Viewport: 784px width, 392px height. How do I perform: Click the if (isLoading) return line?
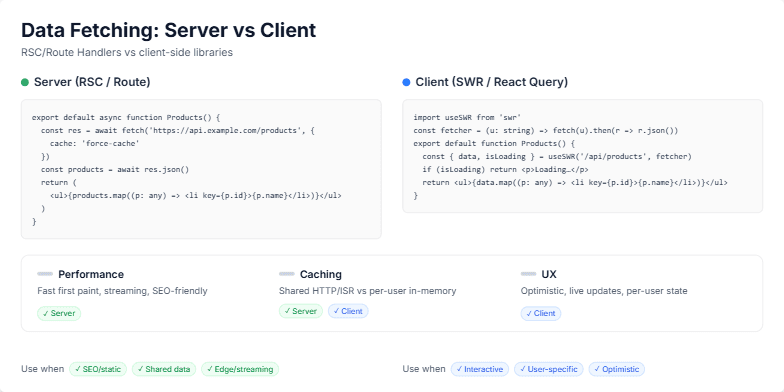point(506,170)
